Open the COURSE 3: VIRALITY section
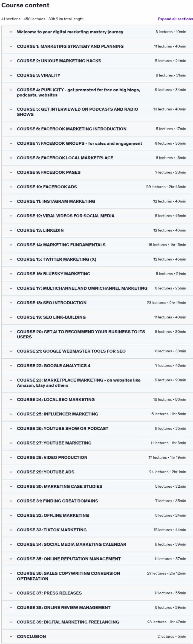 click(97, 75)
